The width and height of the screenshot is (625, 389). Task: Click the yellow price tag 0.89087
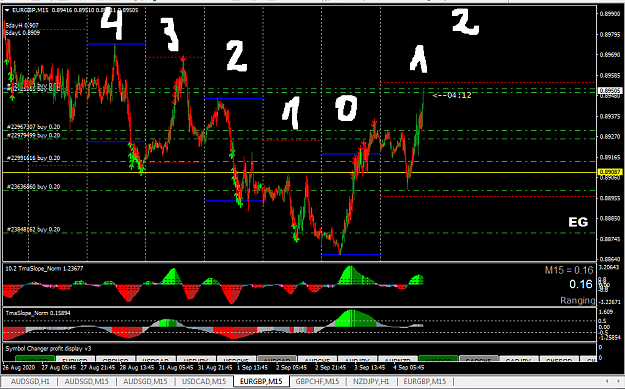pos(610,172)
